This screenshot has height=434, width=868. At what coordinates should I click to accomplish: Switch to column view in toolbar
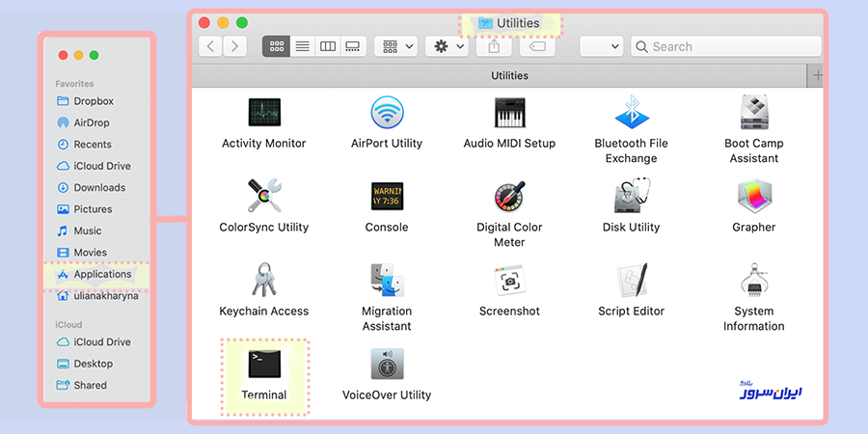click(328, 46)
